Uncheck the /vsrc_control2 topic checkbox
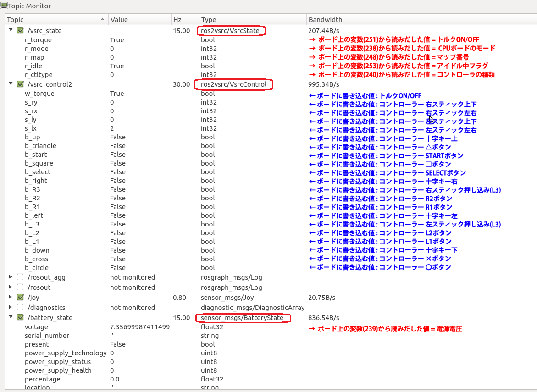The height and width of the screenshot is (392, 537). [21, 84]
